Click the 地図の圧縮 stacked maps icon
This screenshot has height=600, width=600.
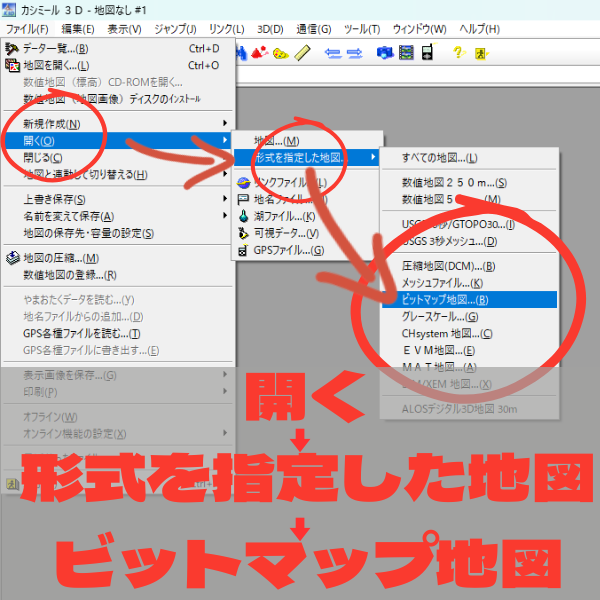click(12, 258)
